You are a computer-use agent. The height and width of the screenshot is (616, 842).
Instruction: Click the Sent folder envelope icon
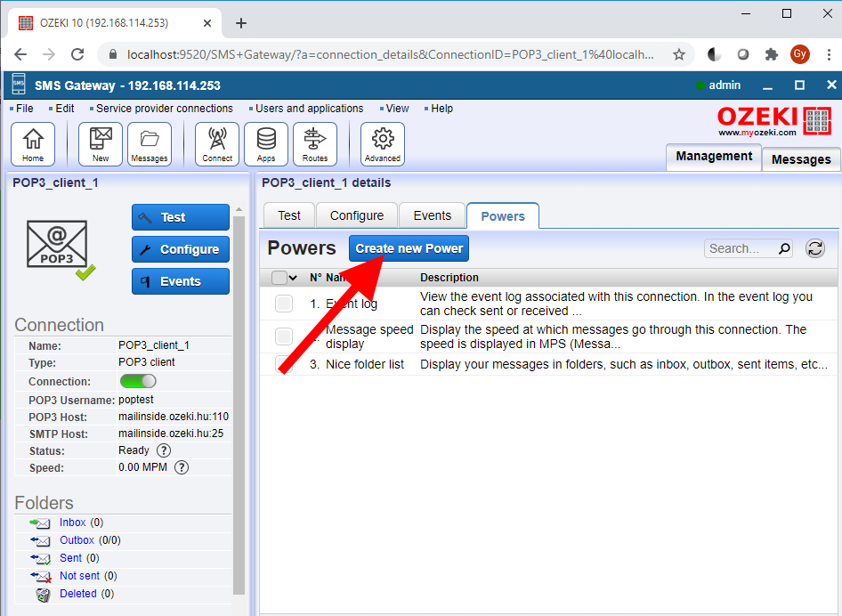coord(40,558)
